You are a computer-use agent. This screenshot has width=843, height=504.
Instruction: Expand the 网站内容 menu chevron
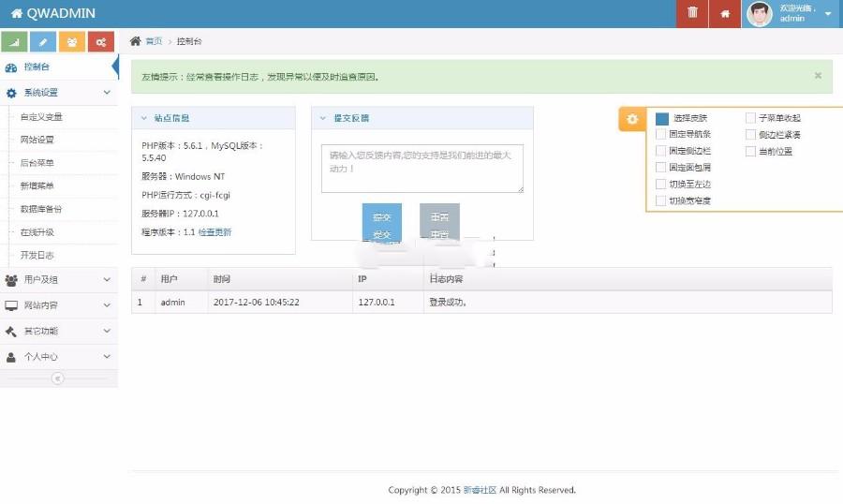[107, 305]
